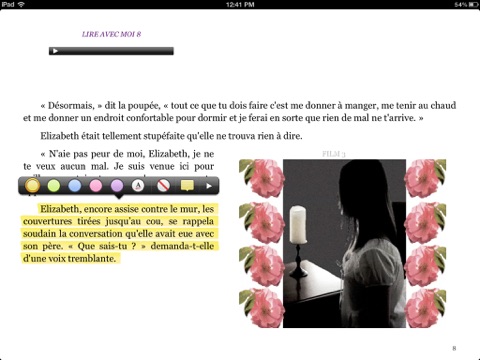This screenshot has width=480, height=360.
Task: Tap the Wi-Fi status icon
Action: pyautogui.click(x=21, y=4)
